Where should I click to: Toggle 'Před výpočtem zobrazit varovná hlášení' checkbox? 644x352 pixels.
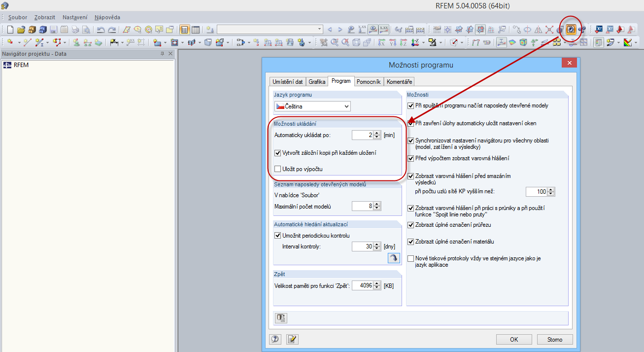(411, 158)
